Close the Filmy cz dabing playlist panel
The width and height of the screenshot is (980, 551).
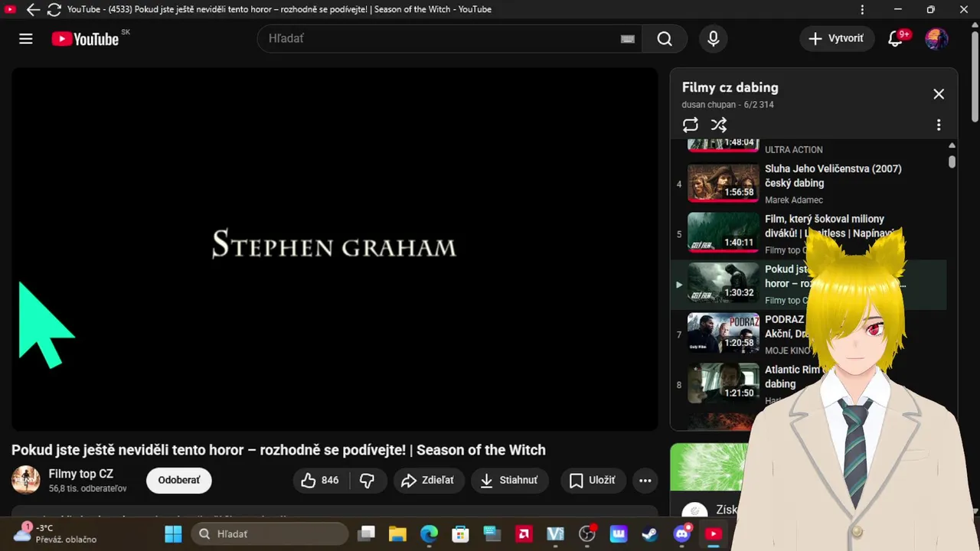tap(939, 94)
